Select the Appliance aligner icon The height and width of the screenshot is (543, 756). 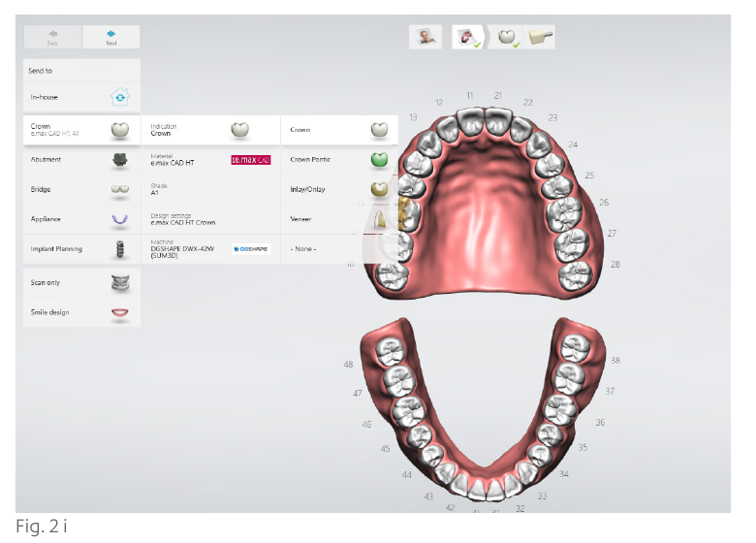click(x=119, y=219)
